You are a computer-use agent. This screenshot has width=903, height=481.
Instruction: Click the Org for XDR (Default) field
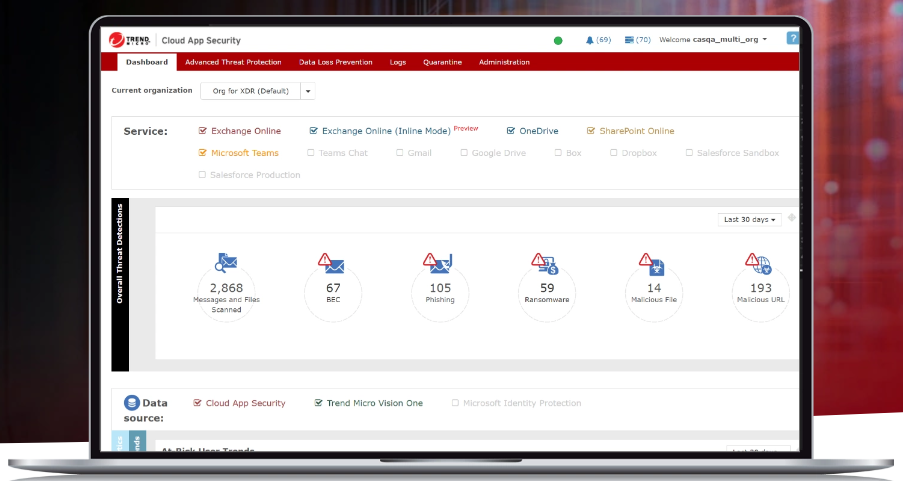(251, 91)
